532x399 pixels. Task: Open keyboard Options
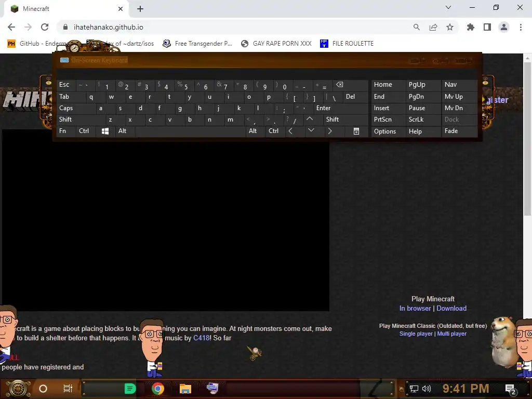(388, 131)
